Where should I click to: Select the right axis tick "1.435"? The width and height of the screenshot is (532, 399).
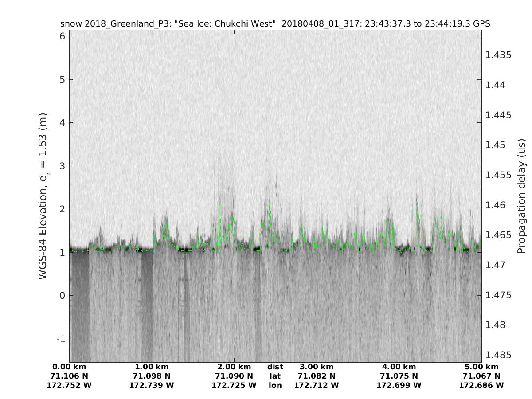(498, 55)
